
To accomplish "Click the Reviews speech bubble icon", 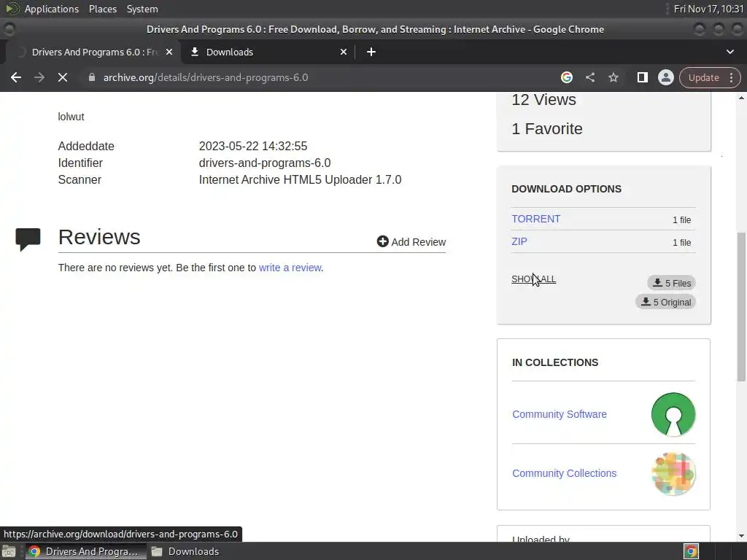I will [x=28, y=239].
